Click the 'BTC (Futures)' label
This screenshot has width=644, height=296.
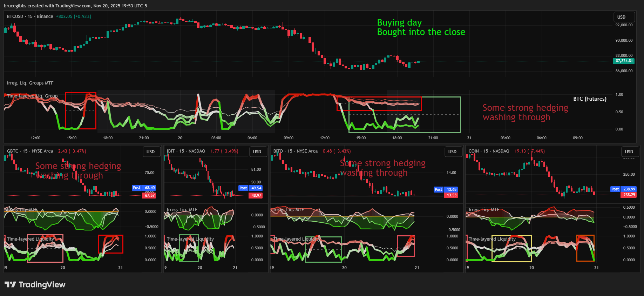coord(590,99)
